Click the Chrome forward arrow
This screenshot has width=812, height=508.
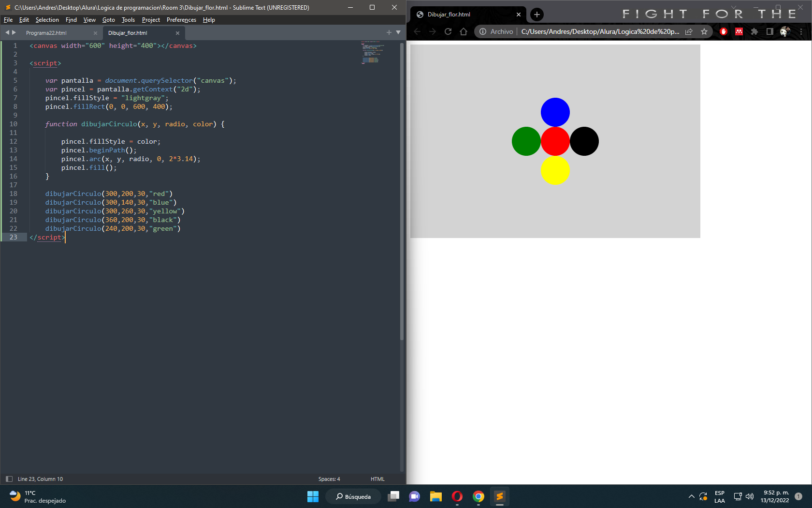pyautogui.click(x=433, y=31)
